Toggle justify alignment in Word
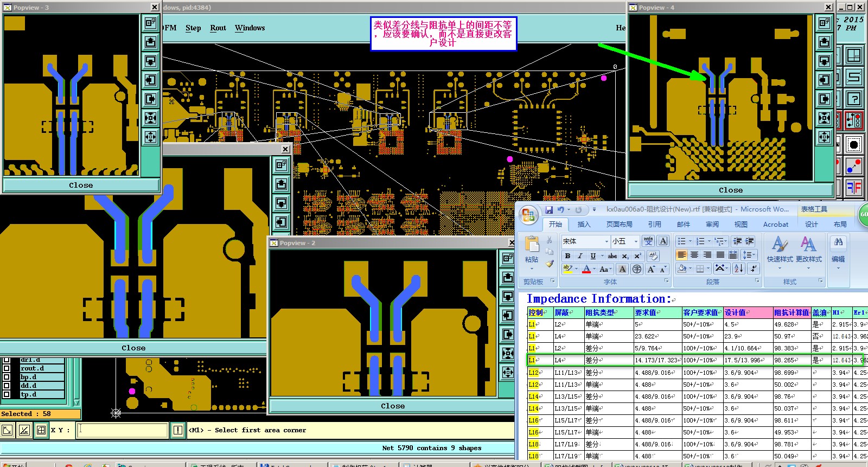Viewport: 868px width, 467px height. (720, 255)
